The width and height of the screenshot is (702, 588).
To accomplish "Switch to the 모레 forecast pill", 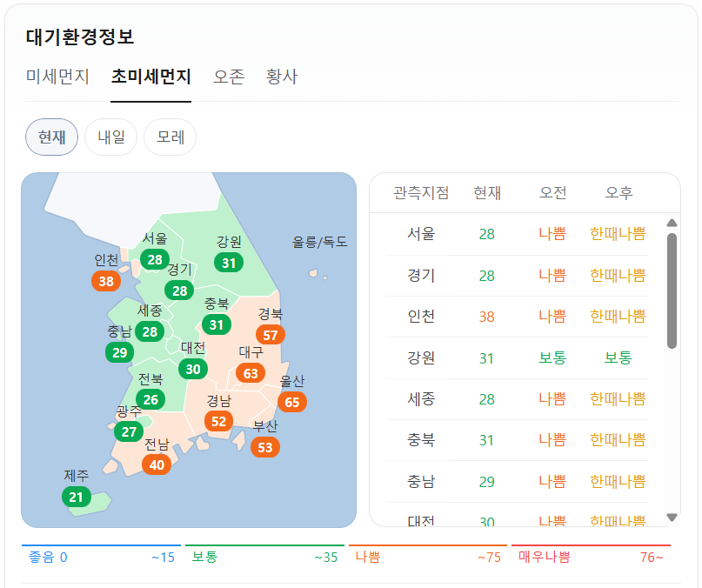I will tap(170, 137).
